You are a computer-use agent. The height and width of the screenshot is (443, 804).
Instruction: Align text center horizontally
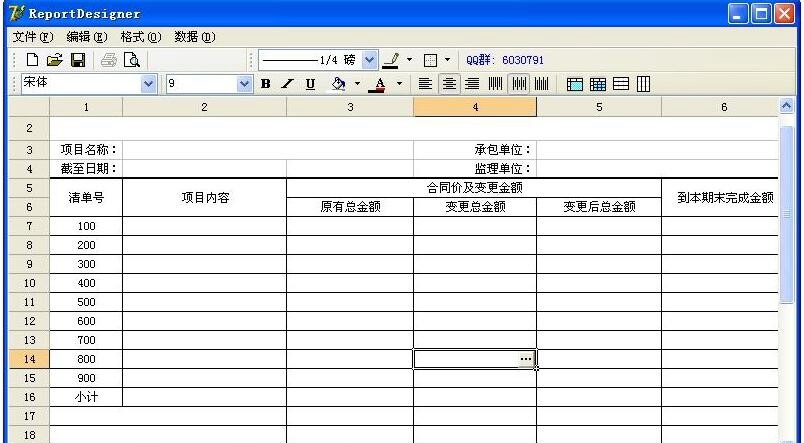pos(449,84)
